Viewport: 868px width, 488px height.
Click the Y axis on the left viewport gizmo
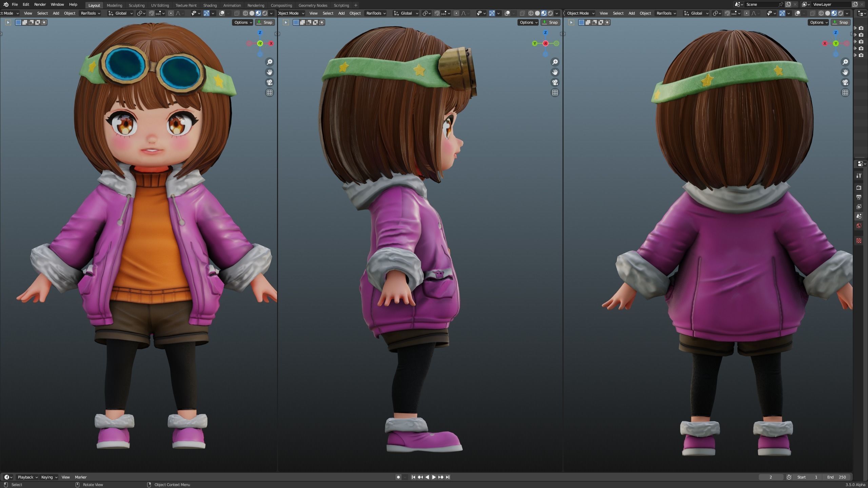260,43
